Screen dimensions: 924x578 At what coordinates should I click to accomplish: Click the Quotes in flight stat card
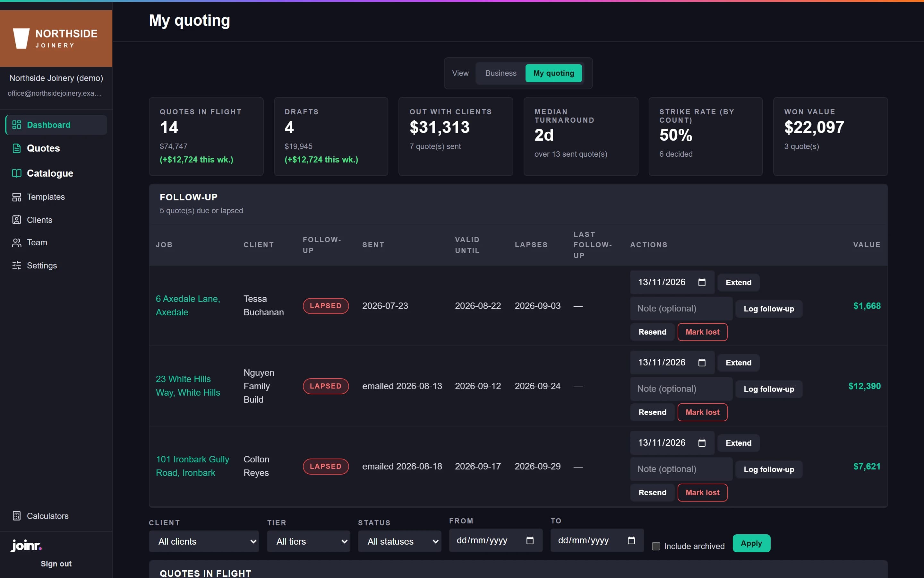[x=206, y=136]
